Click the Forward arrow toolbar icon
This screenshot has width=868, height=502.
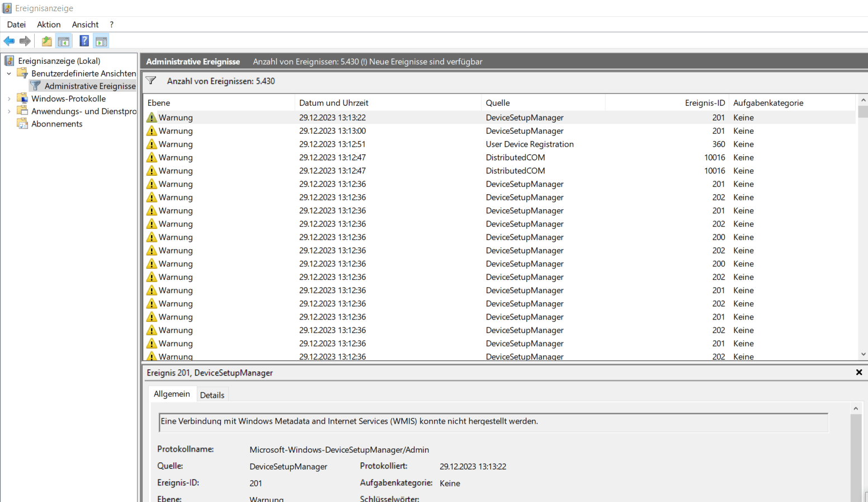coord(25,41)
